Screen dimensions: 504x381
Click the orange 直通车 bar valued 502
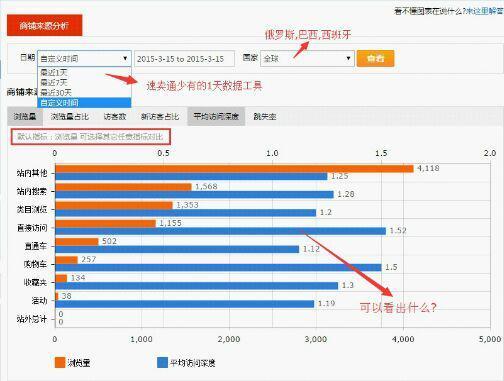(x=77, y=242)
